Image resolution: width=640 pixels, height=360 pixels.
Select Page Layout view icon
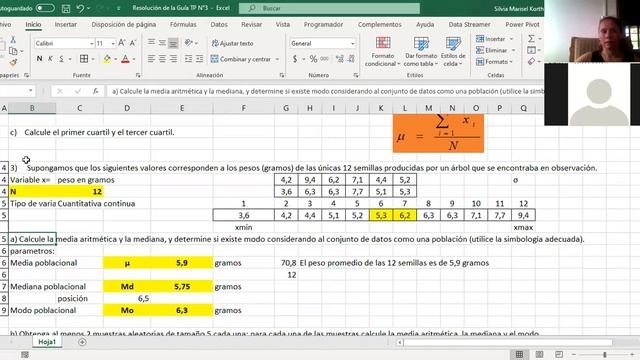(539, 354)
